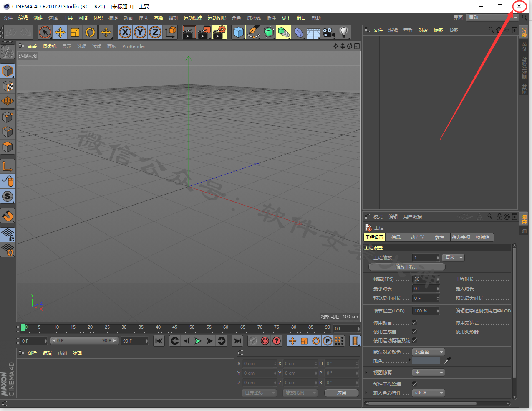The height and width of the screenshot is (411, 532).
Task: Jump to the end of animation
Action: pos(237,341)
